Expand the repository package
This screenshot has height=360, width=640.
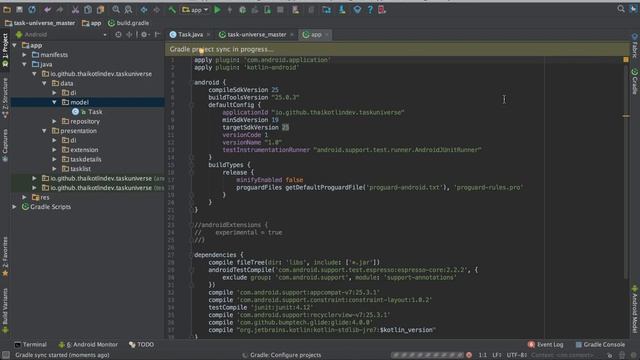click(54, 121)
